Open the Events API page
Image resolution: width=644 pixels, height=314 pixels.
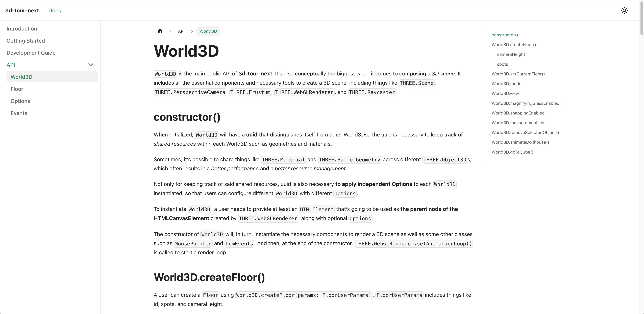point(19,113)
